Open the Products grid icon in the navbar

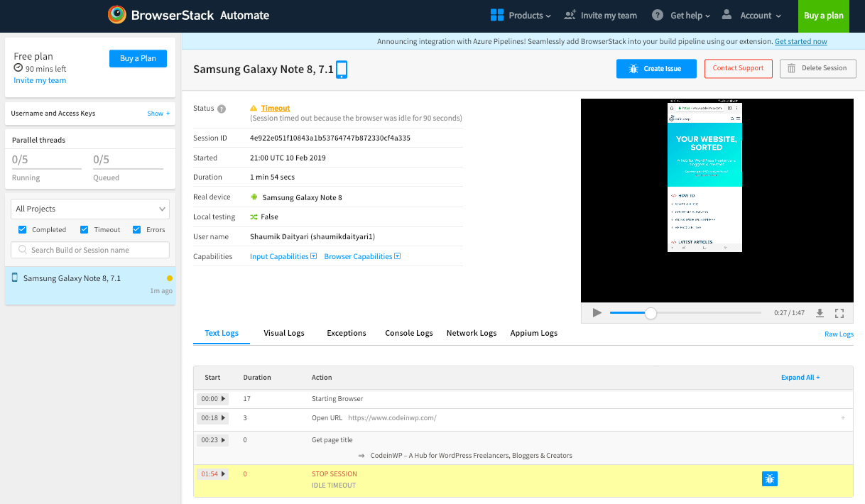pyautogui.click(x=496, y=14)
